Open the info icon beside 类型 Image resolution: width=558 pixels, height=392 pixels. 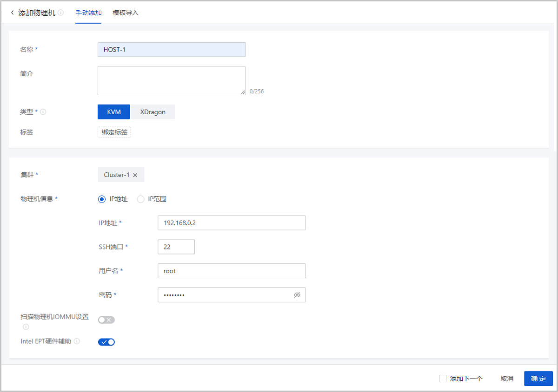coord(43,112)
